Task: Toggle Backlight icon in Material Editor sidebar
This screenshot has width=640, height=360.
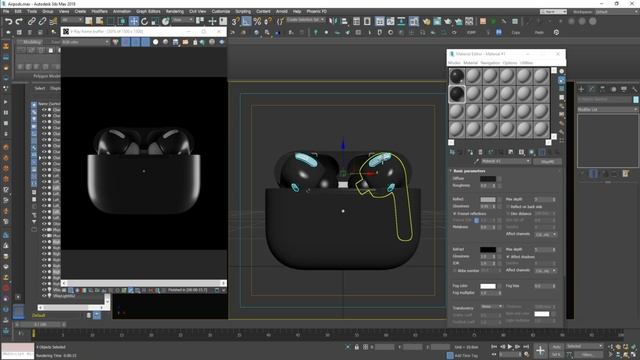Action: point(562,80)
